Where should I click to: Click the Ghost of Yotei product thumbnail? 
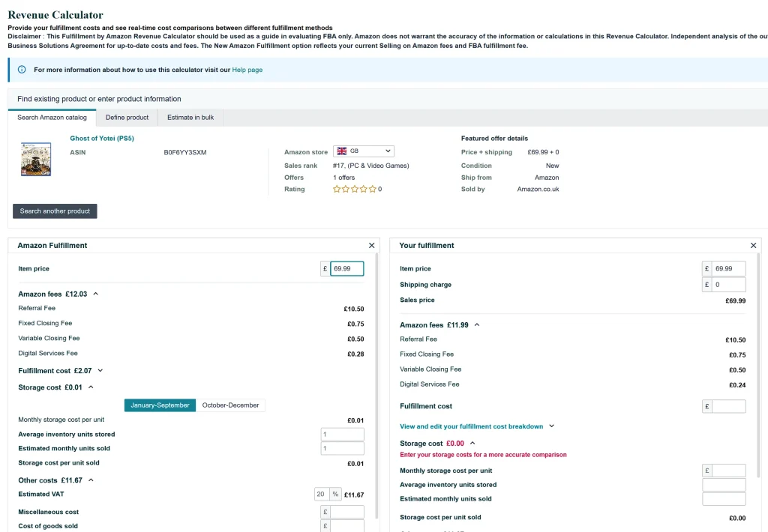(36, 159)
